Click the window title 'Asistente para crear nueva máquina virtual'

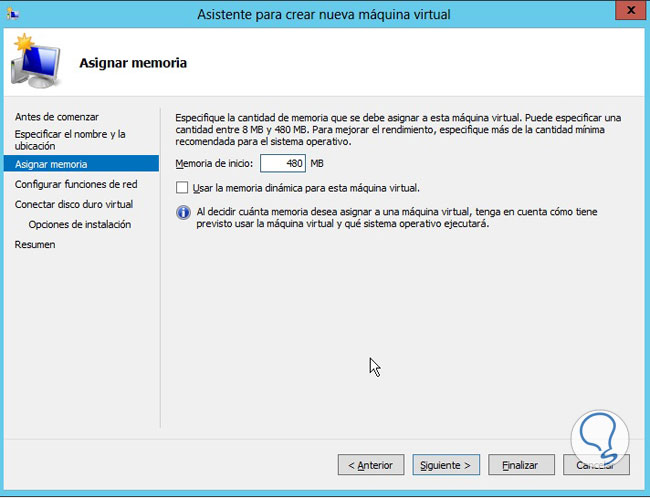coord(324,15)
